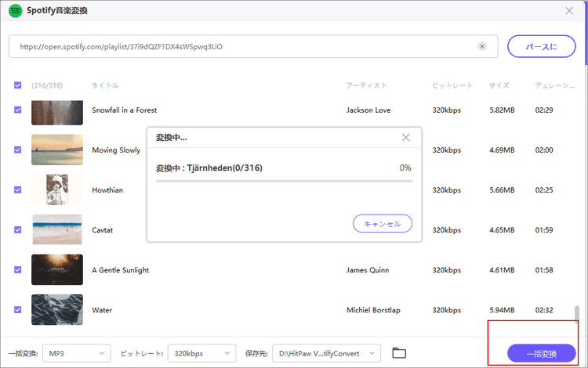Image resolution: width=588 pixels, height=368 pixels.
Task: Click the 01:59 duration value
Action: (x=544, y=230)
